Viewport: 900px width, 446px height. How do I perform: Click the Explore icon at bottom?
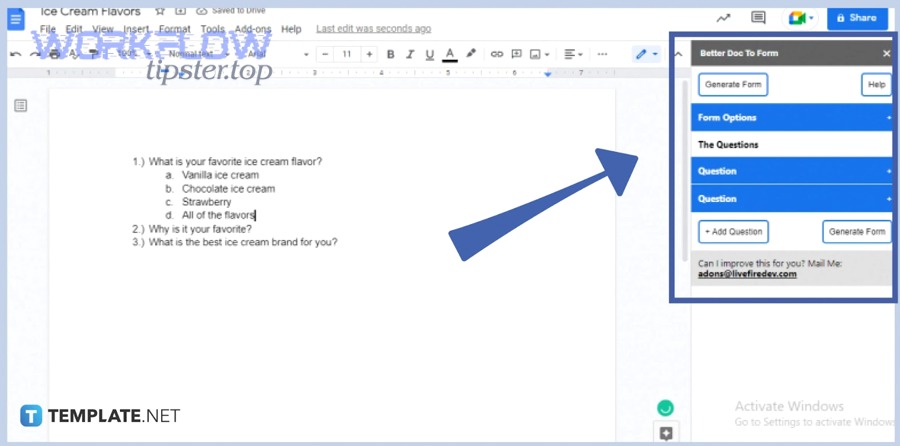(666, 433)
